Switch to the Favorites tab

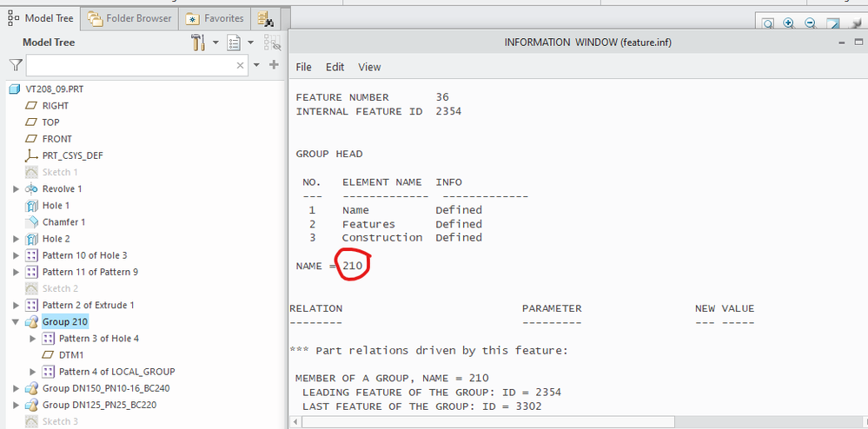coord(215,19)
